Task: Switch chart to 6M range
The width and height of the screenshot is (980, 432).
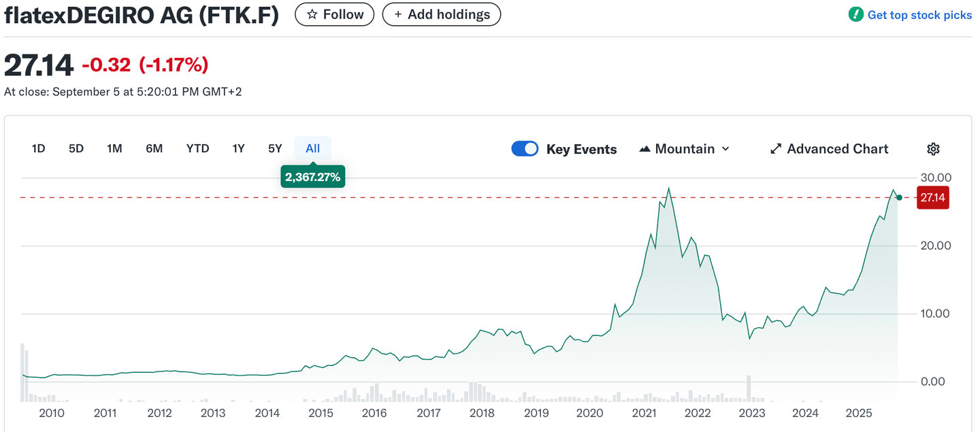Action: (x=154, y=148)
